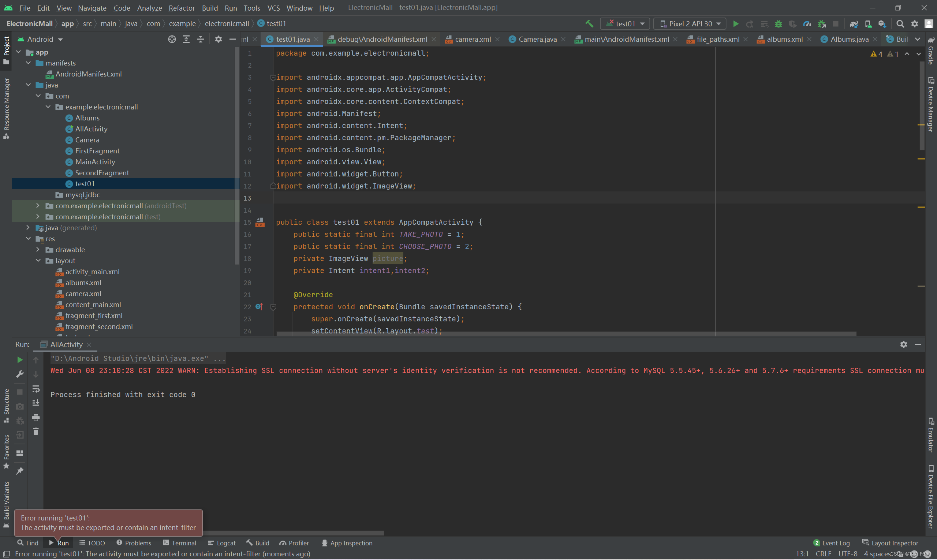The image size is (937, 560).
Task: Hide the Run tool window
Action: (918, 344)
